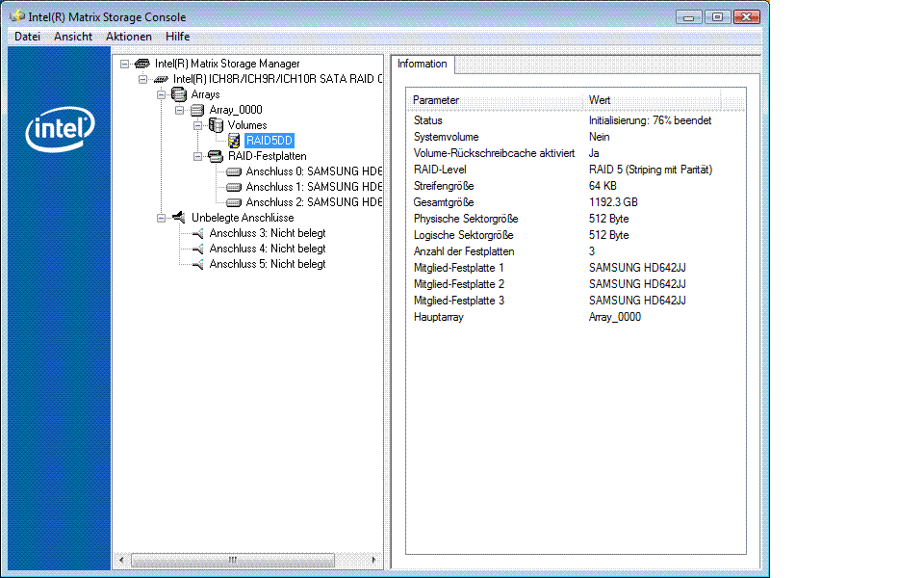This screenshot has width=924, height=578.
Task: Select Anschluss 1: SAMSUNG drive entry
Action: pyautogui.click(x=314, y=187)
